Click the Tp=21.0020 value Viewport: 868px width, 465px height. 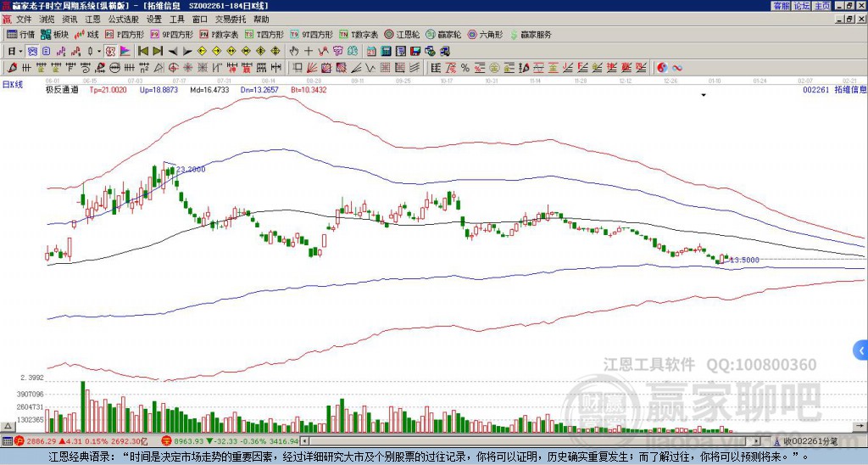click(108, 90)
